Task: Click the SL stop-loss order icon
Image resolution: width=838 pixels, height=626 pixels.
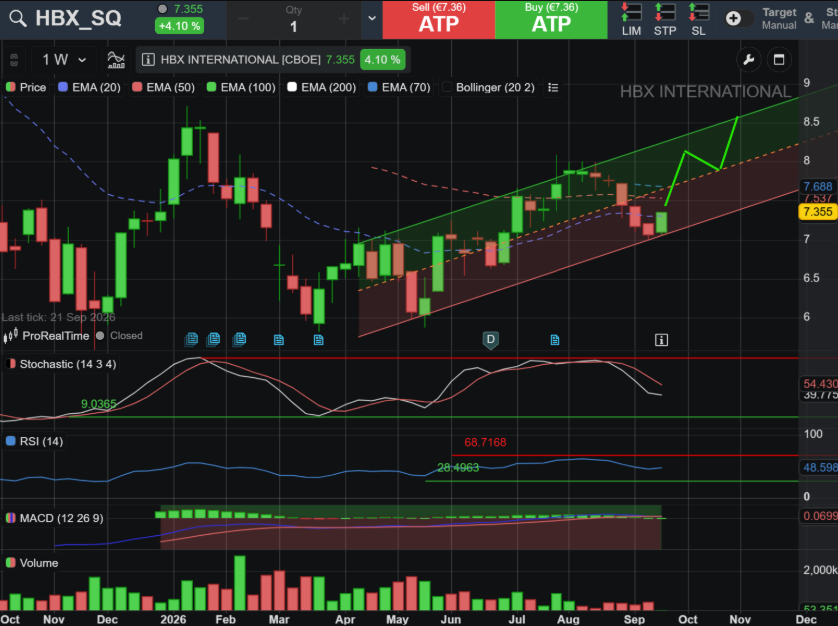Action: pos(699,20)
